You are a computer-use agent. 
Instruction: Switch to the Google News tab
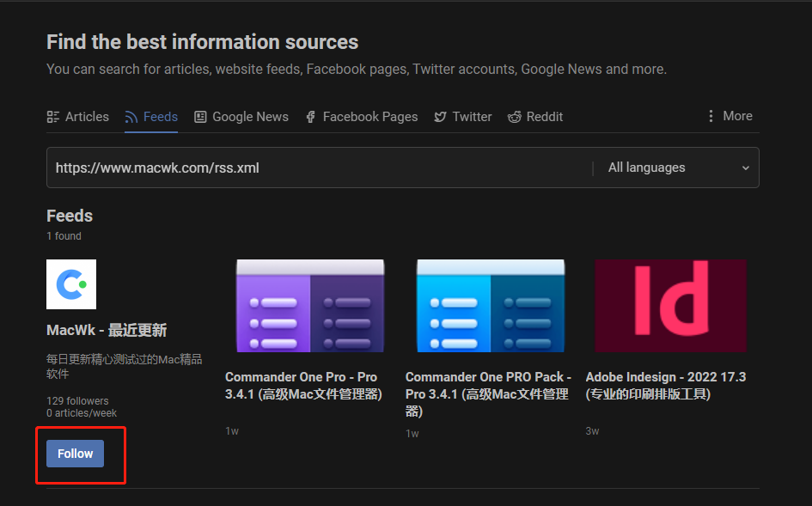[x=250, y=117]
